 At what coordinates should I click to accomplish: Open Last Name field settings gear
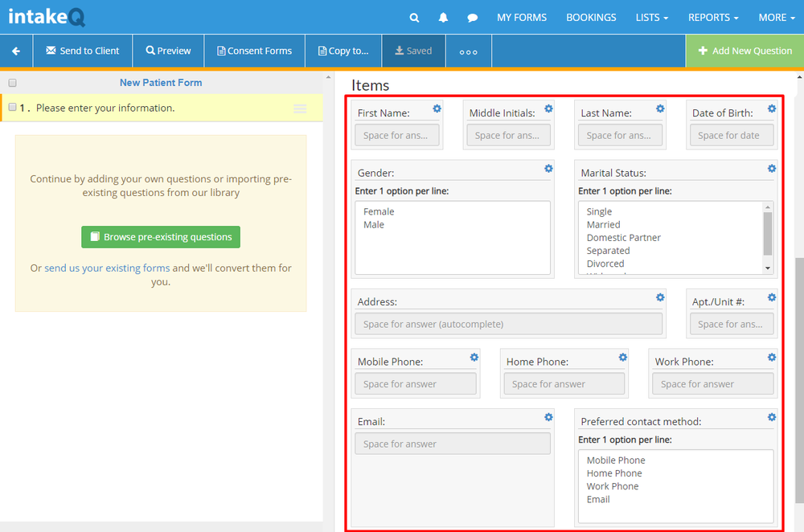(660, 108)
